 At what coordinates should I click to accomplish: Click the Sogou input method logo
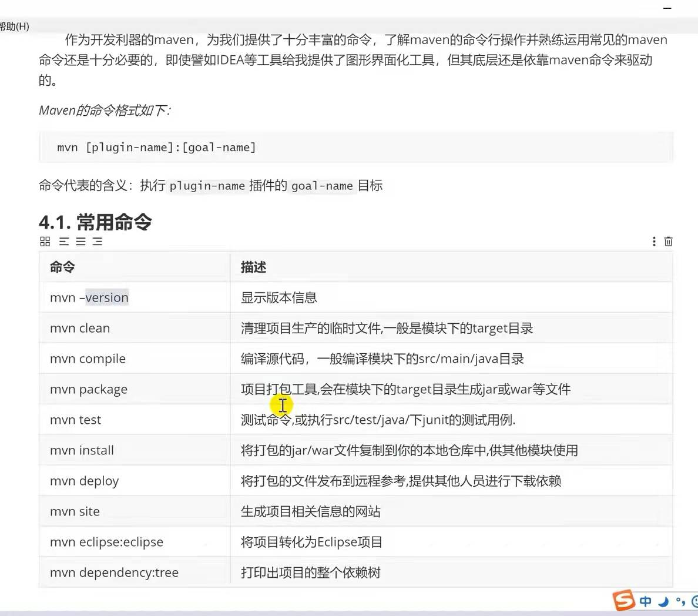623,600
